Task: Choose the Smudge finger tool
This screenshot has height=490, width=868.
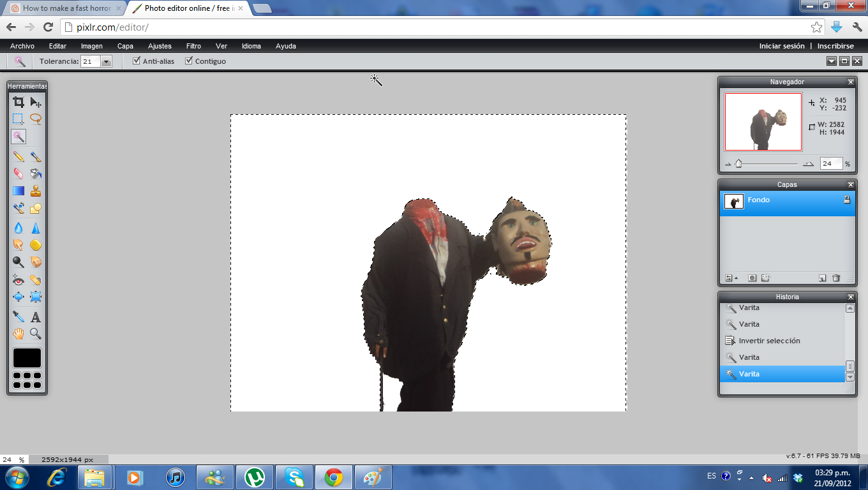Action: click(x=19, y=244)
